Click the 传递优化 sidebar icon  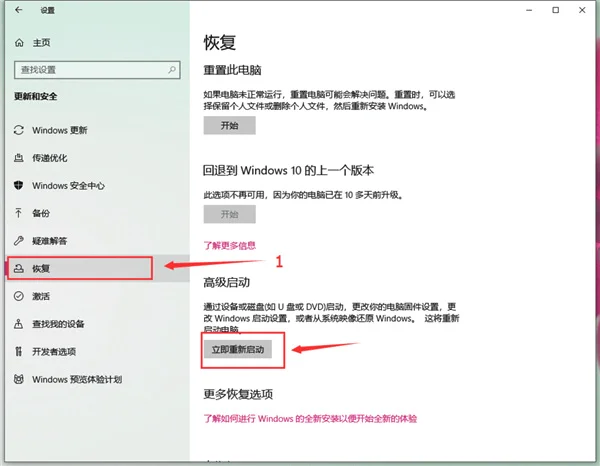[x=19, y=158]
